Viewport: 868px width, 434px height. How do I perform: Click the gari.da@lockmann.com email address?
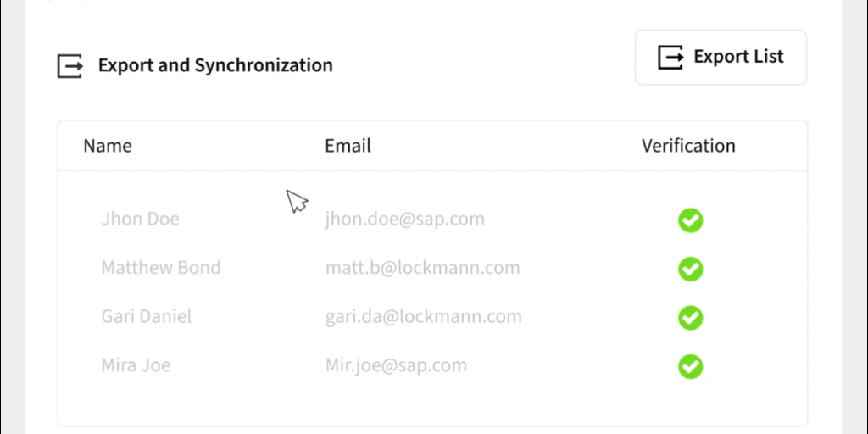coord(423,317)
